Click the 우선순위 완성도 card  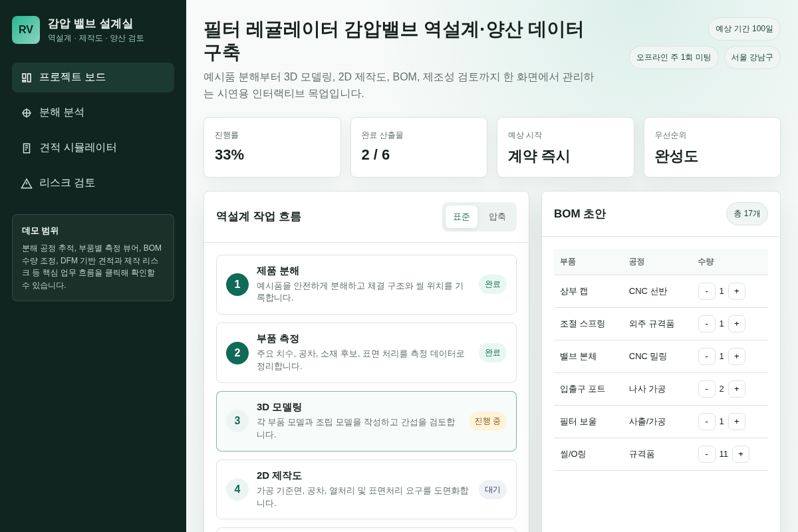(x=712, y=148)
